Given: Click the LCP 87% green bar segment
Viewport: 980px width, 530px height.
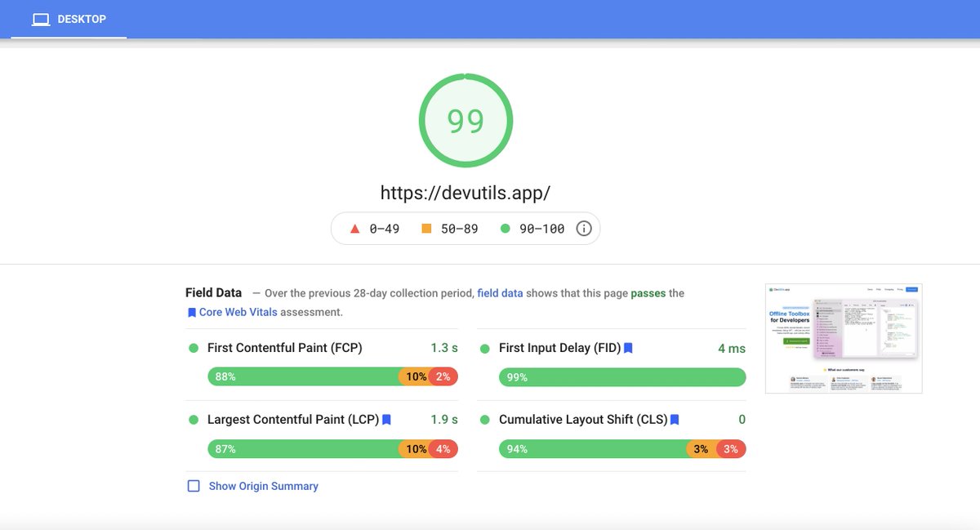Looking at the screenshot, I should coord(303,448).
